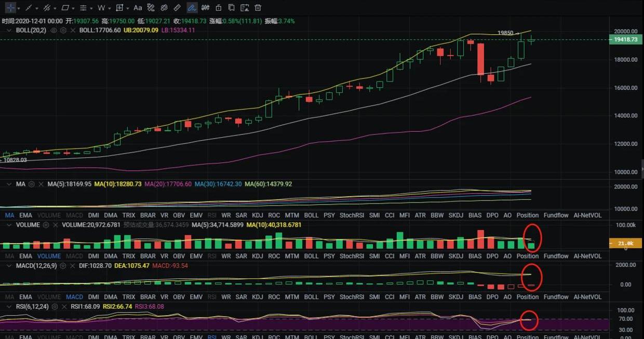Click the green 19418.73 current price label
The width and height of the screenshot is (644, 339).
coord(625,40)
